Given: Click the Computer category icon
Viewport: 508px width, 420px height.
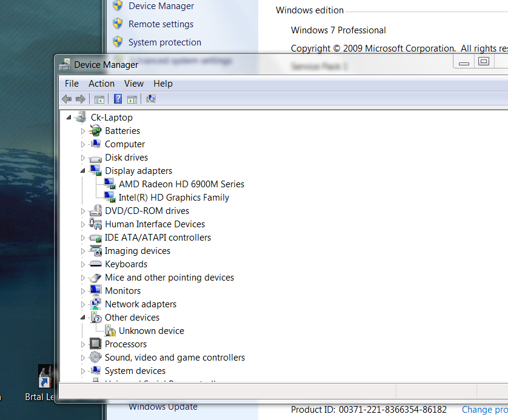Looking at the screenshot, I should [x=96, y=144].
